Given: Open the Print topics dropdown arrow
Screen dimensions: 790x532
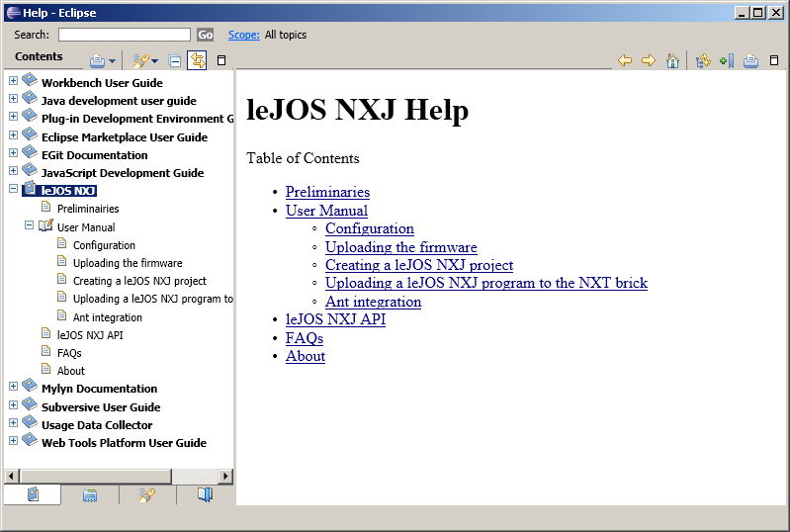Looking at the screenshot, I should (x=113, y=61).
